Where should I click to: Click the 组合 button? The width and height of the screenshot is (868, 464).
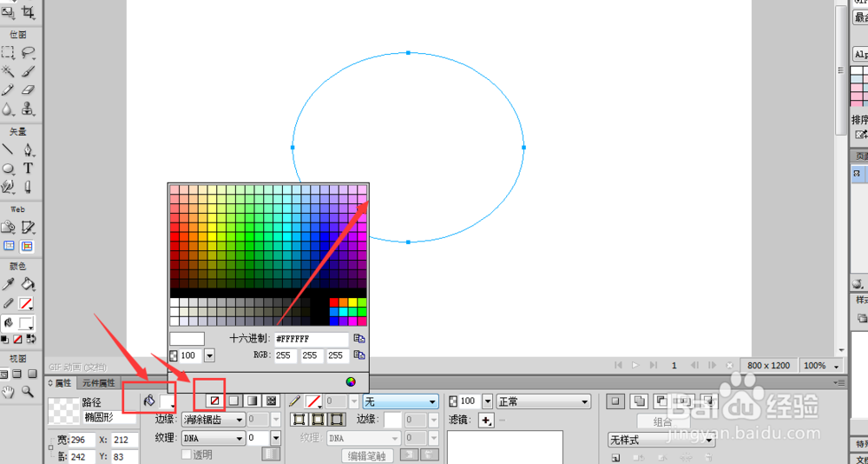[x=662, y=421]
